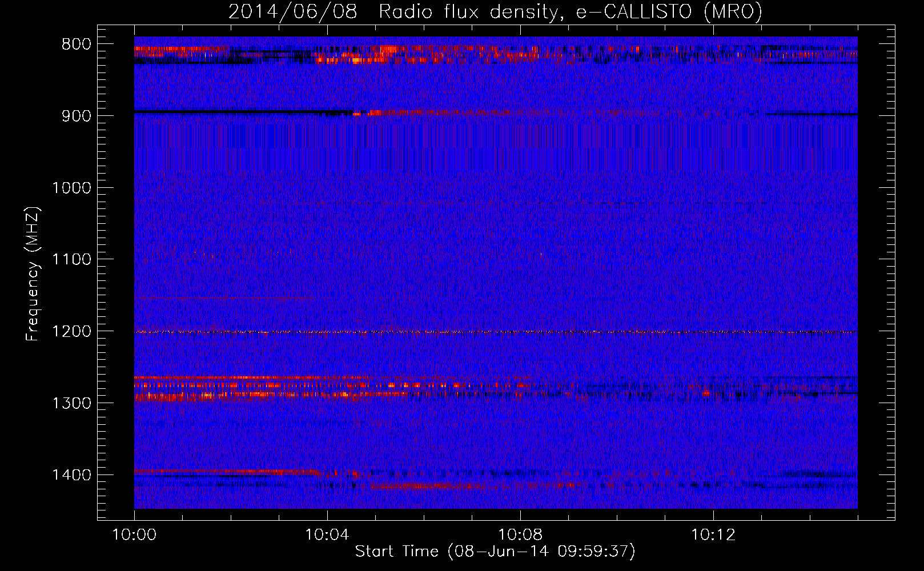Click the thin dotted emission line at 1200 MHz
The height and width of the screenshot is (571, 924).
[496, 332]
